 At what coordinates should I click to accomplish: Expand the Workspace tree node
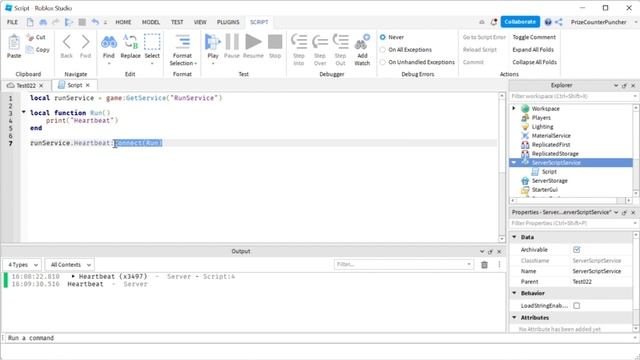(x=514, y=108)
